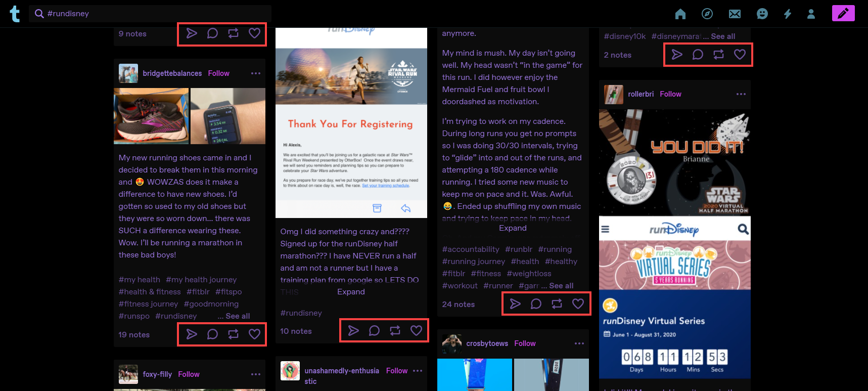Follow bridgettebalances
This screenshot has height=391, width=868.
coord(218,73)
